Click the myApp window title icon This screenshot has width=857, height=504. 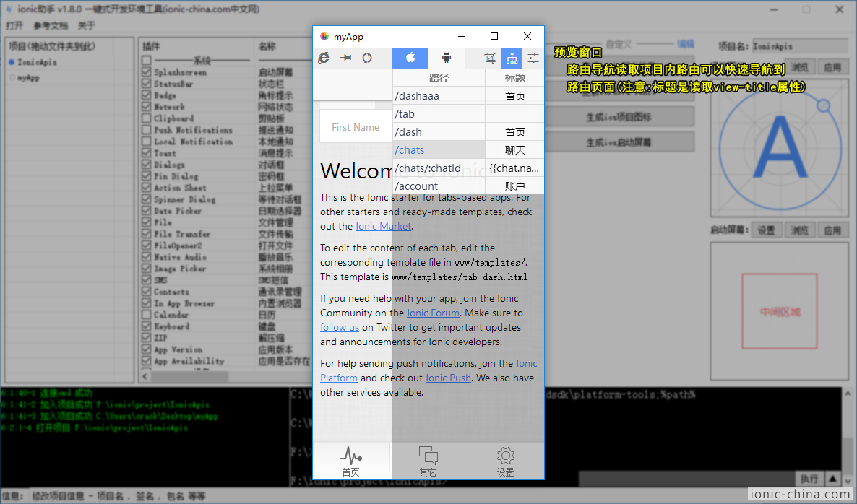324,36
